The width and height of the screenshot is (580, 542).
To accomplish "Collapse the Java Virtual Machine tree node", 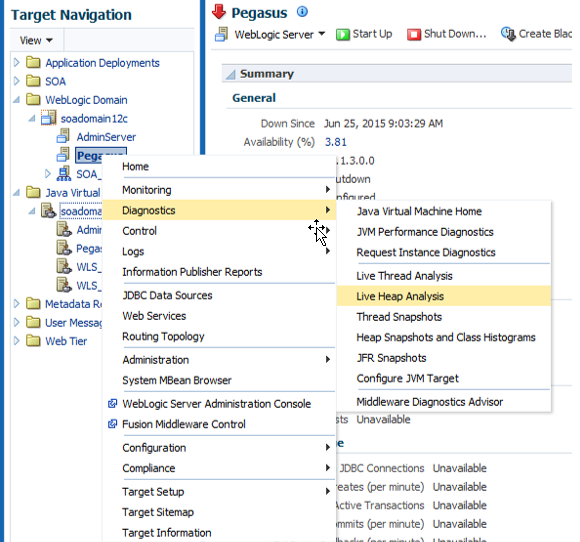I will [17, 193].
